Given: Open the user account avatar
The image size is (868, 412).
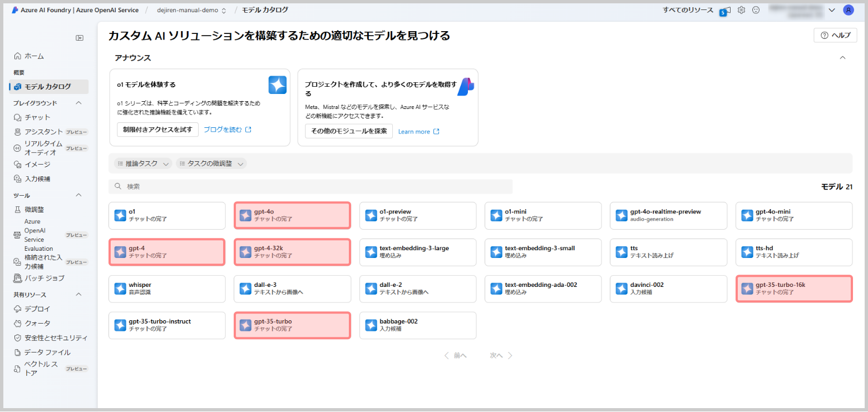Looking at the screenshot, I should pos(848,10).
